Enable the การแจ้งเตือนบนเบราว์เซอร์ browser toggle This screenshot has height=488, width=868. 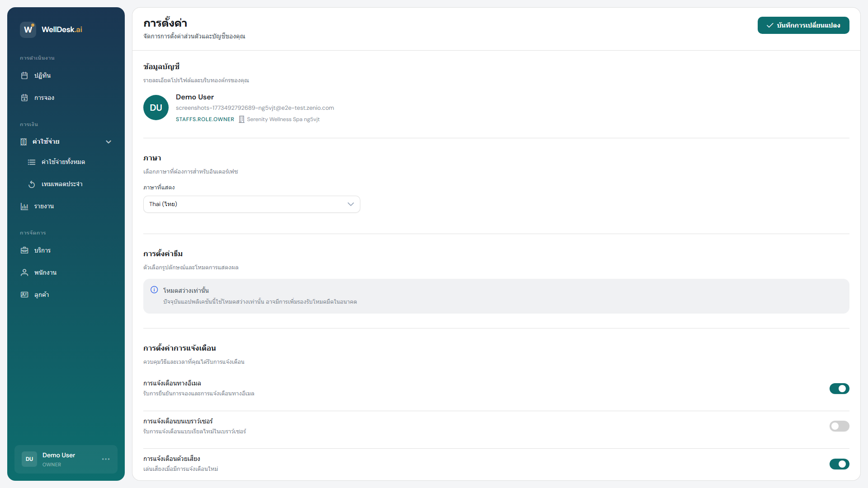839,426
